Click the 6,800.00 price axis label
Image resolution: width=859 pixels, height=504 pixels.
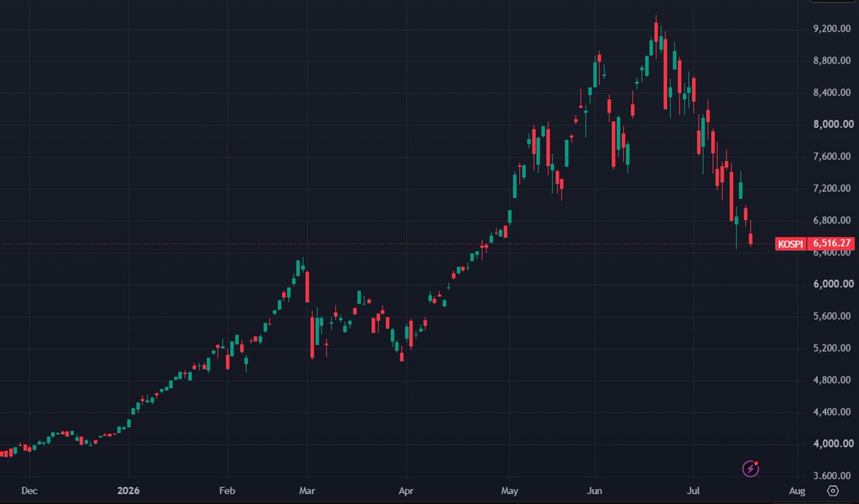(832, 220)
